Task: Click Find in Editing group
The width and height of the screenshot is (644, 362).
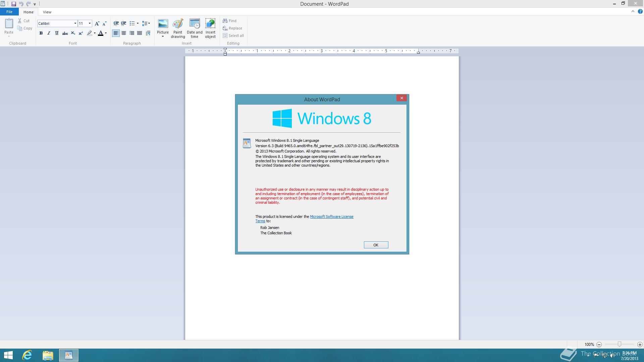Action: [229, 21]
